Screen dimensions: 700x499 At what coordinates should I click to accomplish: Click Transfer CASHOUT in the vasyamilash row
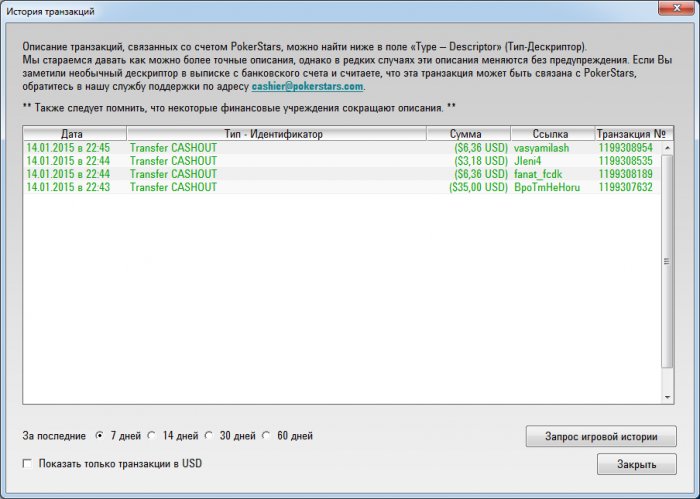point(173,148)
